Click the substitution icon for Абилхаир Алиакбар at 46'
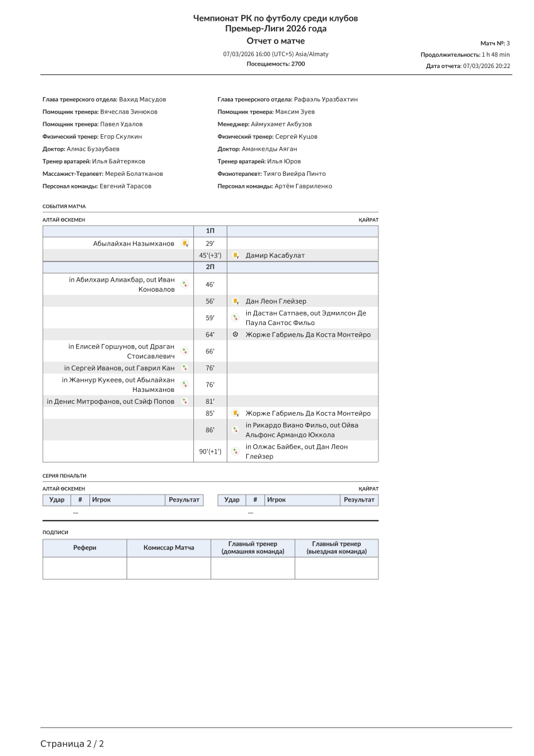 (x=185, y=284)
